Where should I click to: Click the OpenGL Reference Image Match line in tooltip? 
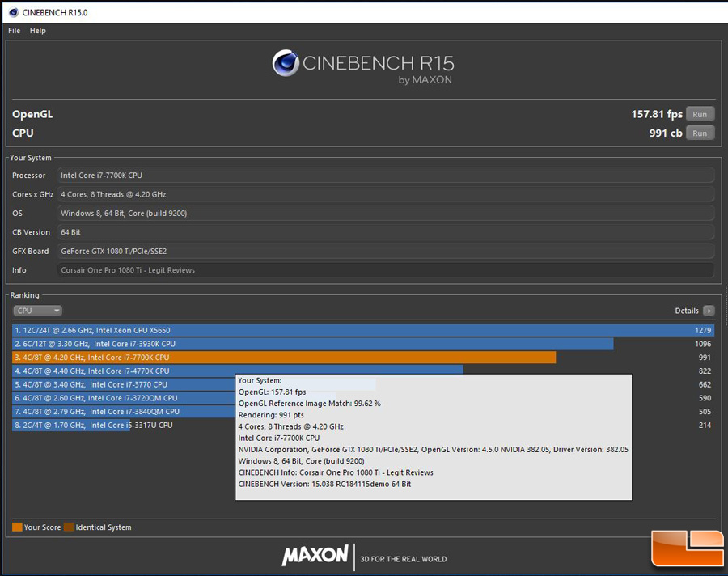tap(309, 403)
